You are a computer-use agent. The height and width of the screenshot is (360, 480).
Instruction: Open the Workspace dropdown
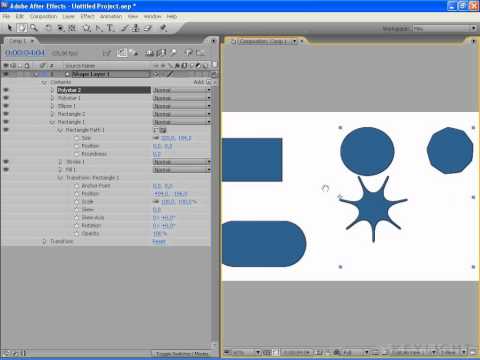coord(445,29)
